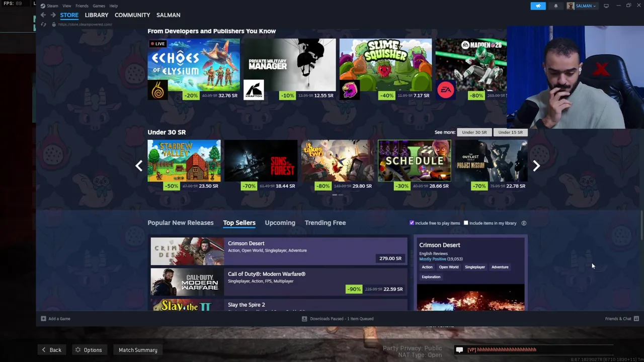Viewport: 644px width, 362px height.
Task: Open Downloads Paused status
Action: (342, 319)
